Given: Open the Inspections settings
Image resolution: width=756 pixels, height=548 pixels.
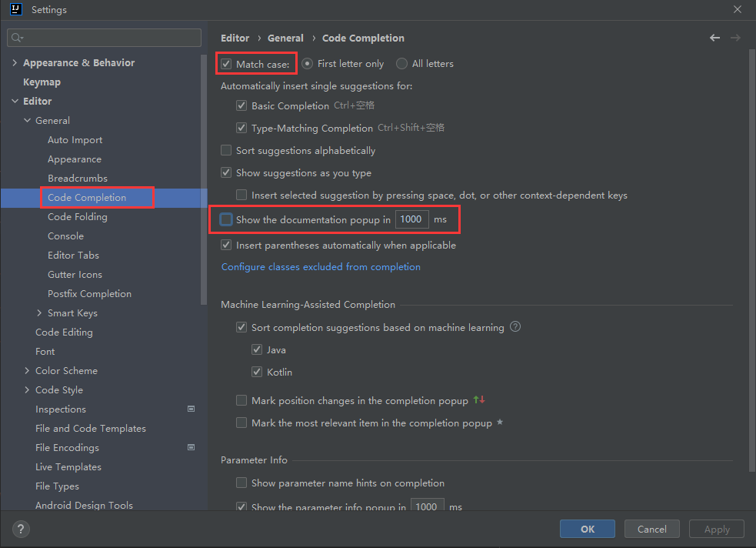Looking at the screenshot, I should [61, 409].
